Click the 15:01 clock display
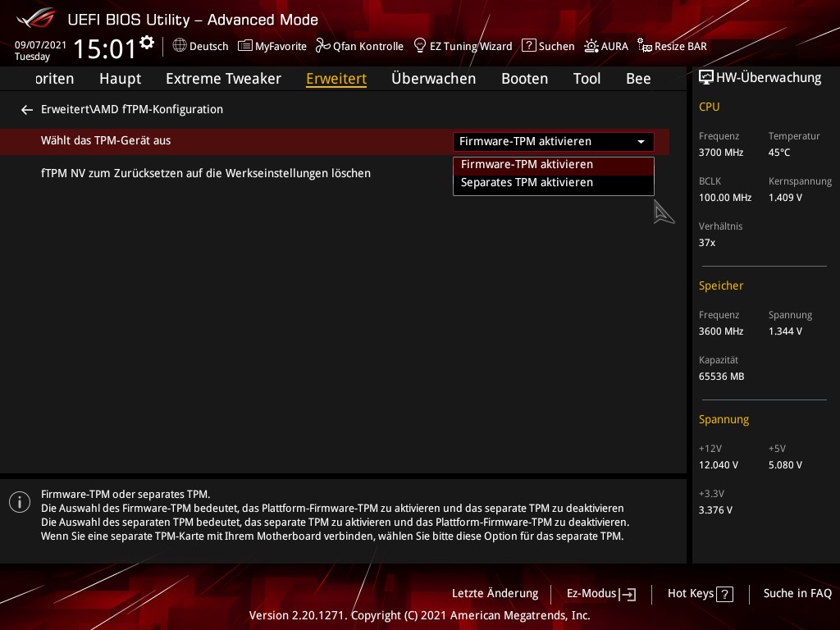840x630 pixels. tap(105, 48)
